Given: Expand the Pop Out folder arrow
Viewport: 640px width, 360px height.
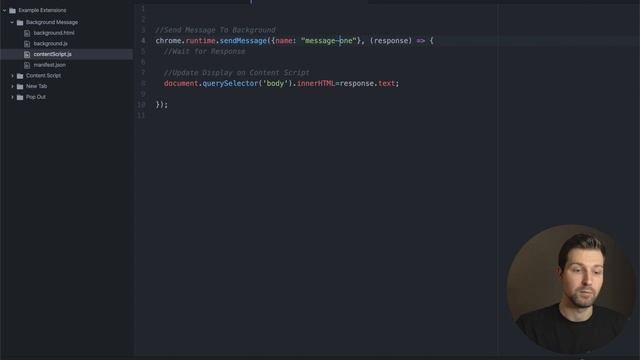Looking at the screenshot, I should pos(12,97).
